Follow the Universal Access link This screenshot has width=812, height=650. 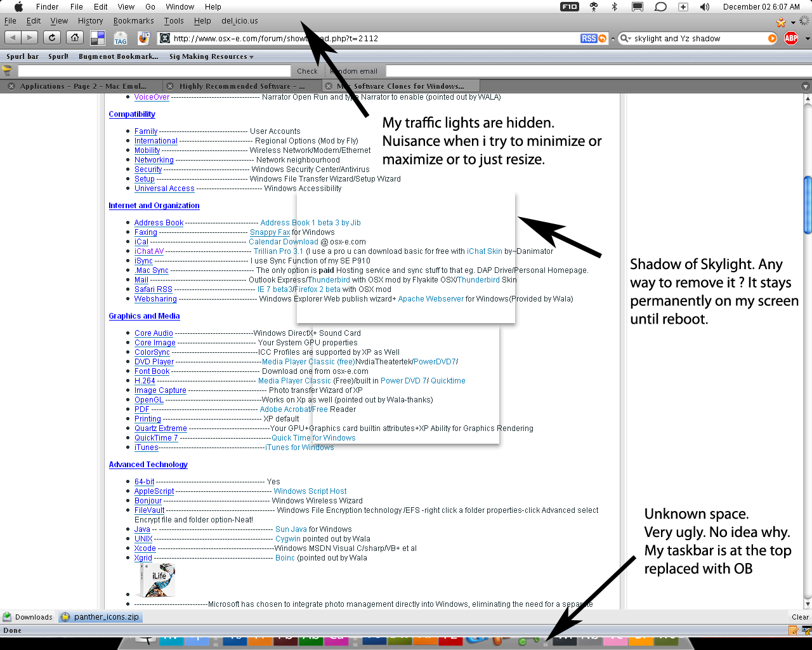point(164,189)
